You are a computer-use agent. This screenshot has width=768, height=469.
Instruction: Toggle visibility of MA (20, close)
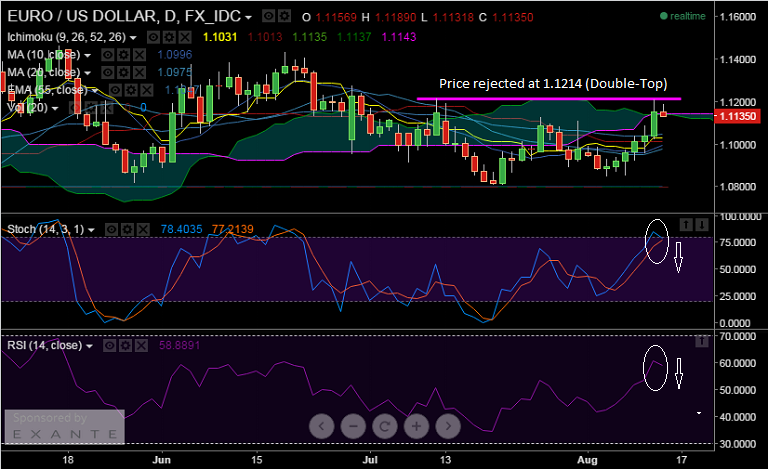coord(108,72)
